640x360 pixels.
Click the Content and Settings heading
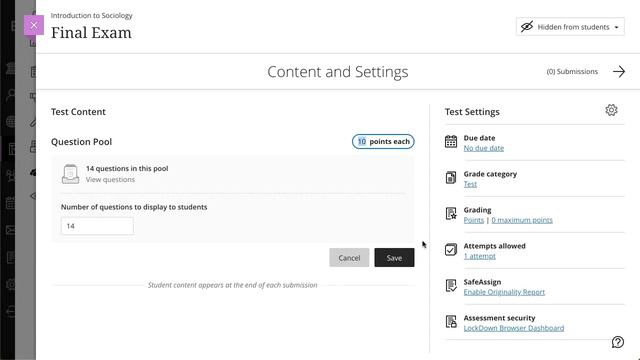coord(338,72)
